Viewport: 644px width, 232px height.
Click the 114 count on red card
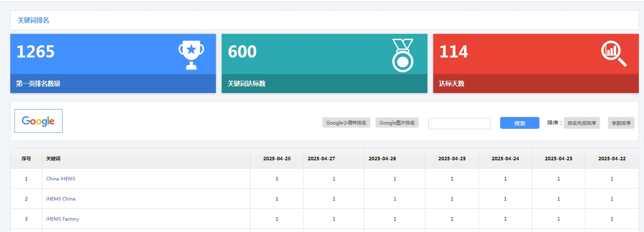(x=454, y=52)
